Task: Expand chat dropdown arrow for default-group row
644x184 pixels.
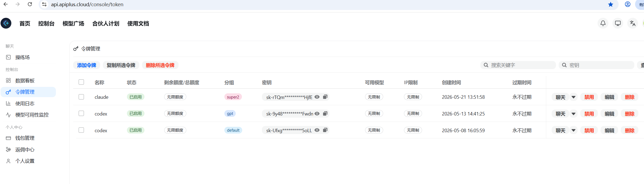Action: (574, 131)
